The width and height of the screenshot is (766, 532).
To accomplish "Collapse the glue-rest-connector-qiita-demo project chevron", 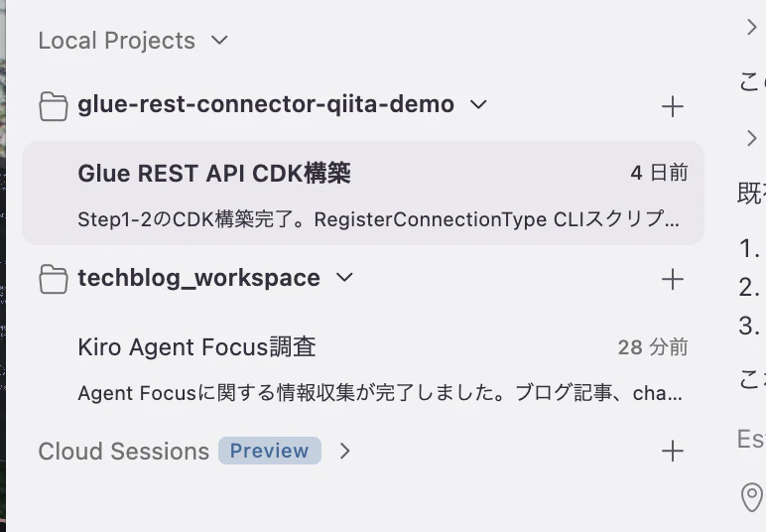I will coord(478,104).
